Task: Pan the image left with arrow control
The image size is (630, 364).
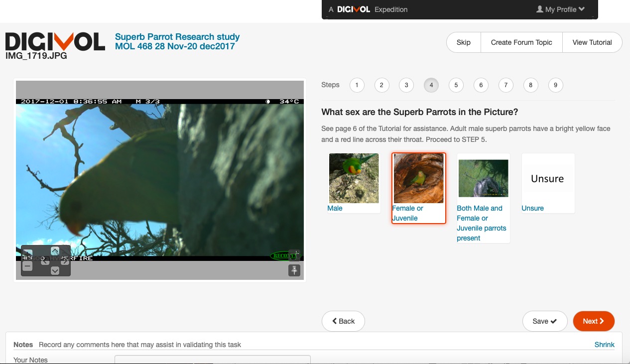Action: [x=45, y=261]
